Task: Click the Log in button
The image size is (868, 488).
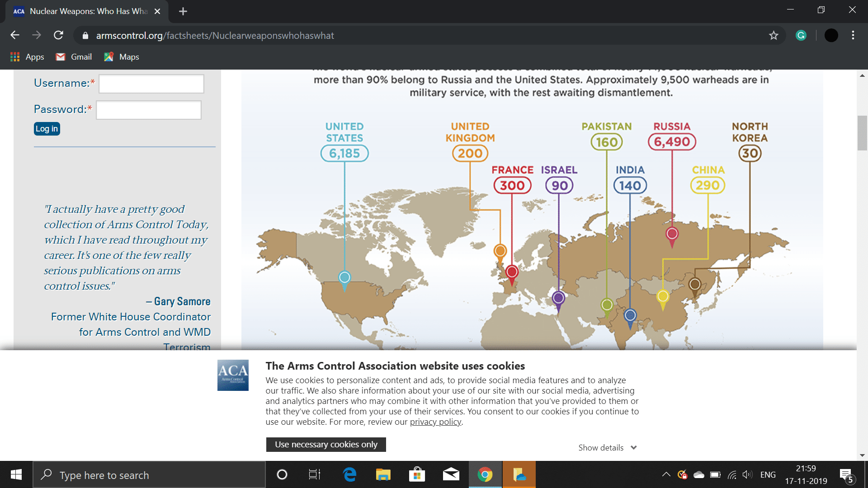Action: coord(47,129)
